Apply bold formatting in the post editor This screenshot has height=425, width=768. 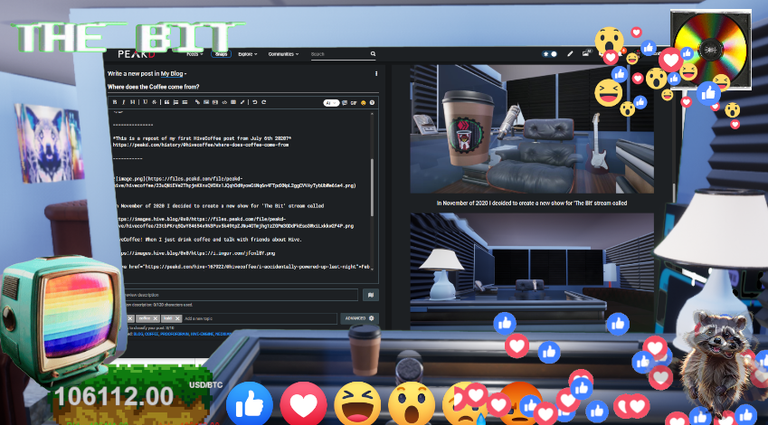pyautogui.click(x=115, y=102)
